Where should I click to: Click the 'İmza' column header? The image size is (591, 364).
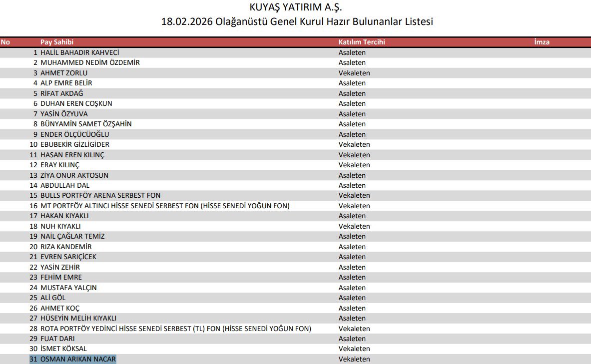[x=542, y=42]
